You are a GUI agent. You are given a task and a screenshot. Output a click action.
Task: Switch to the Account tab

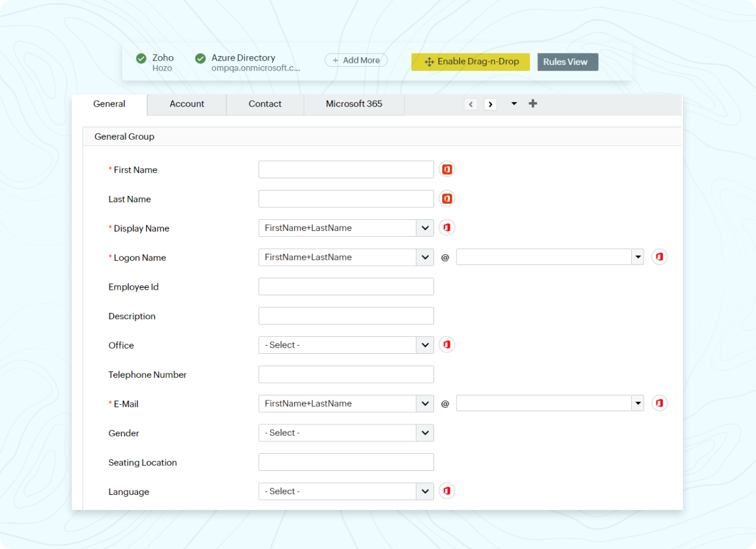click(x=186, y=103)
